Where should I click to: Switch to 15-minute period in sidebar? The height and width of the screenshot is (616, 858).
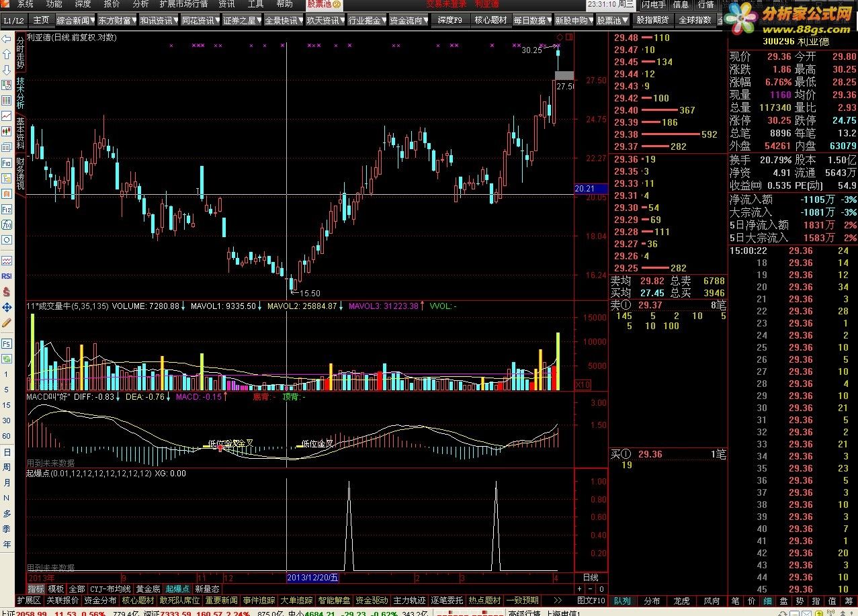tap(7, 405)
